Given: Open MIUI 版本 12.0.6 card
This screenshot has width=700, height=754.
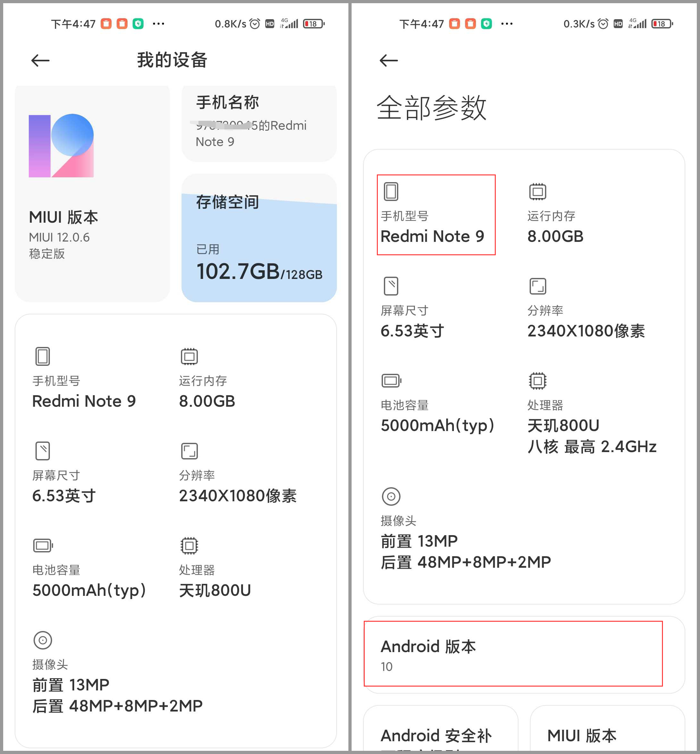Looking at the screenshot, I should click(92, 194).
